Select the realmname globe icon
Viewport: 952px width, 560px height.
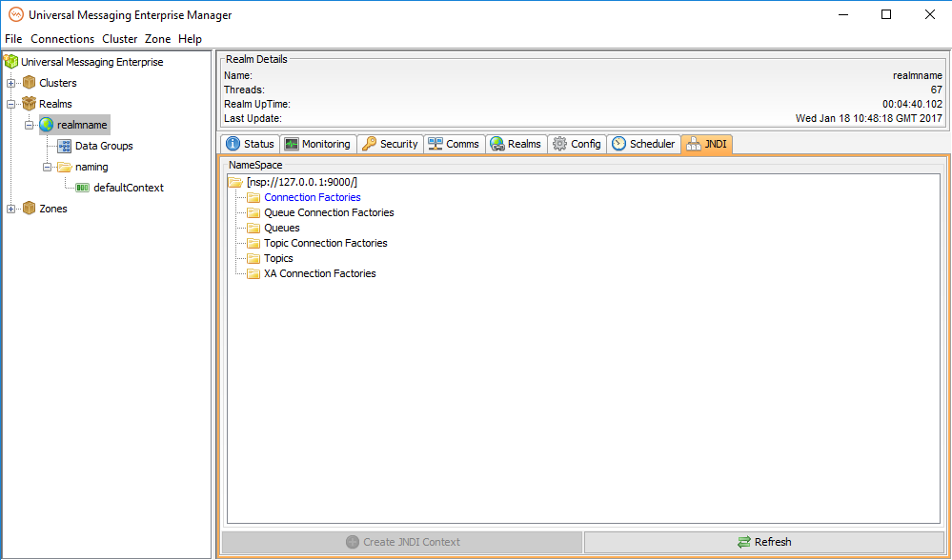(47, 125)
